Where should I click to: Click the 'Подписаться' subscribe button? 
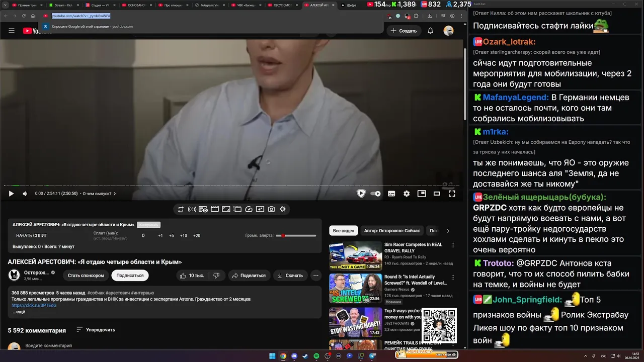(x=130, y=276)
